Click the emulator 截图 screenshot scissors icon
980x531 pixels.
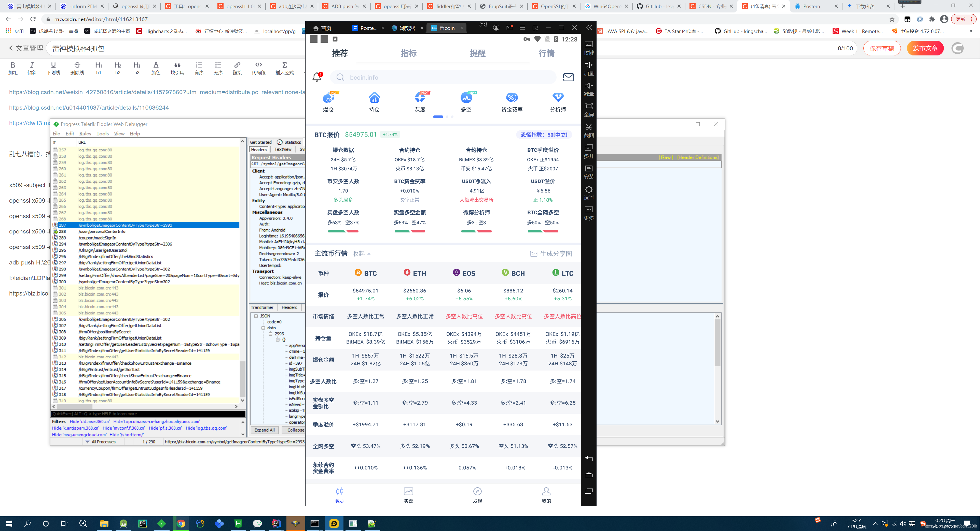(588, 127)
